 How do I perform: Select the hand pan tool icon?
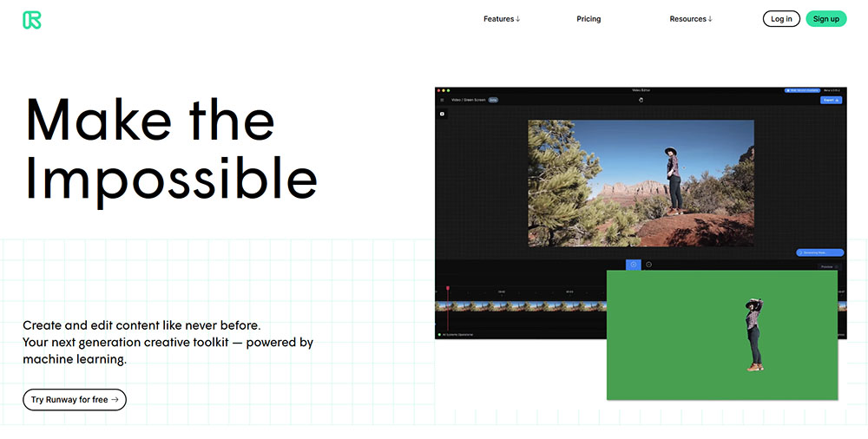[641, 100]
